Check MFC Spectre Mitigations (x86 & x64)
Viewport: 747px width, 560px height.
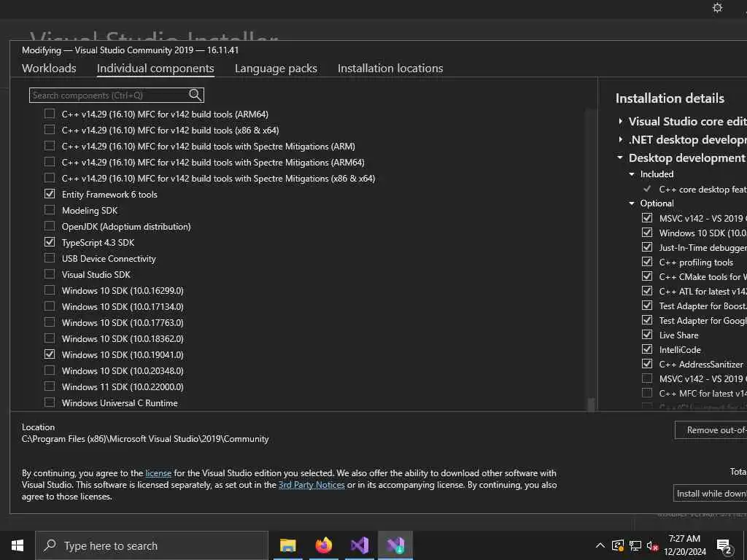point(50,178)
